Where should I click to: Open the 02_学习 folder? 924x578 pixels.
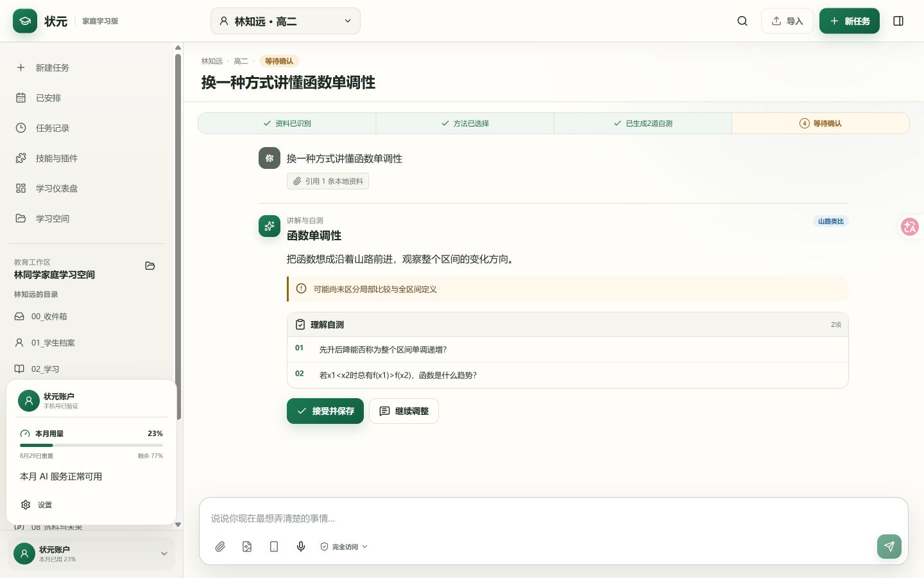pos(87,369)
